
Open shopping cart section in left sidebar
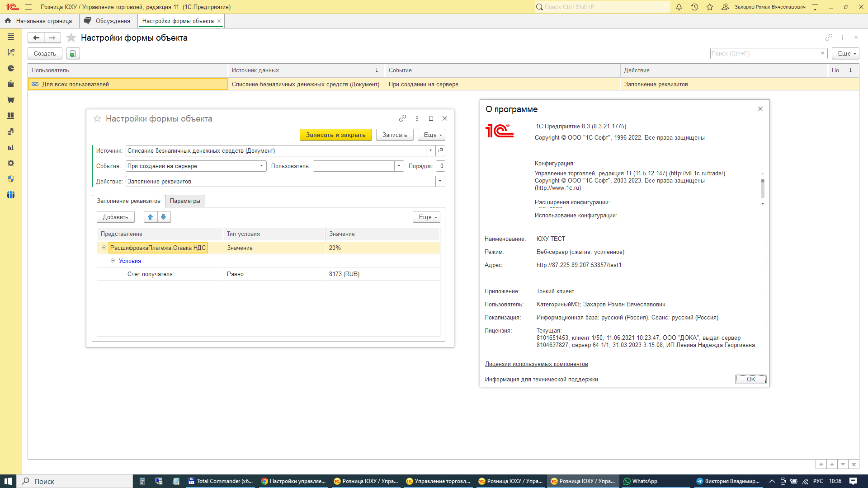pos(11,100)
